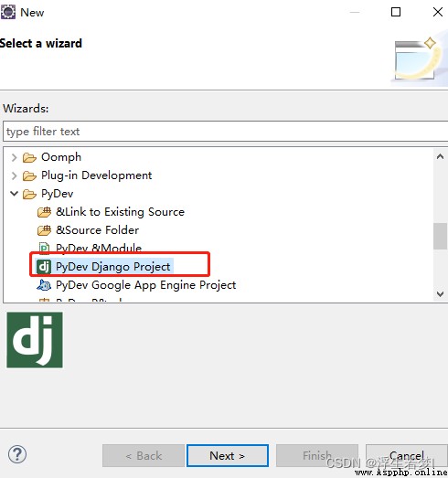This screenshot has height=478, width=448.
Task: Select PyDev Google App Engine Project
Action: 145,285
